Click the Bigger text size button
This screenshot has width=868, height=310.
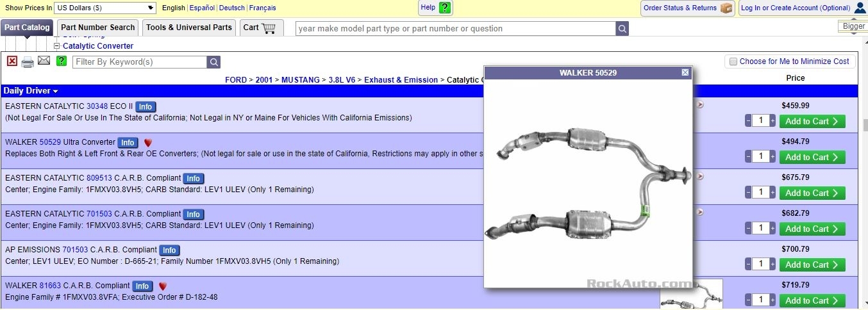click(853, 26)
